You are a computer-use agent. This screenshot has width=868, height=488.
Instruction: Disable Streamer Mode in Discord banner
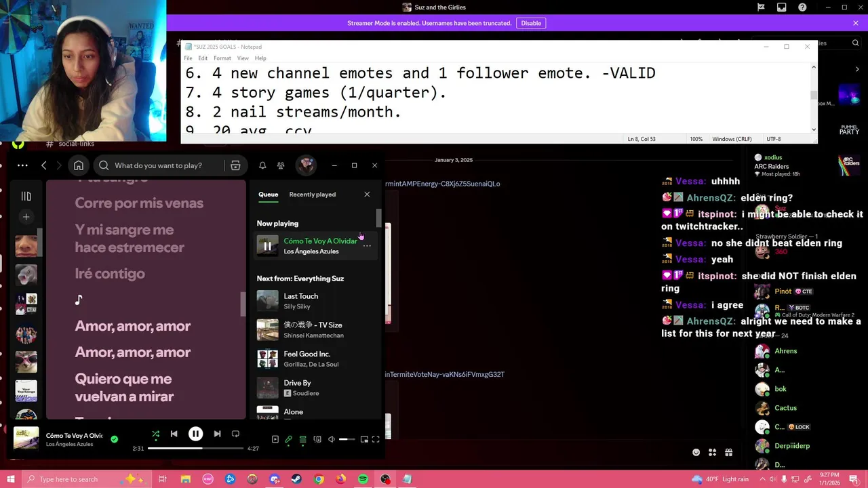click(531, 23)
